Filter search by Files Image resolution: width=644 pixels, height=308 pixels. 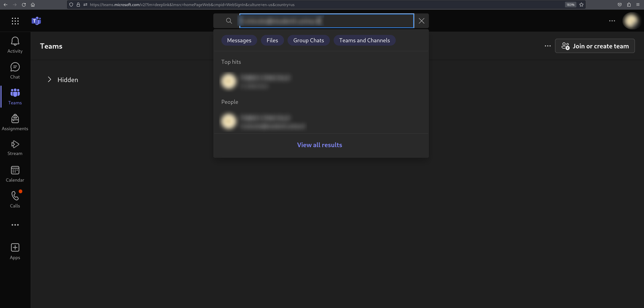(x=272, y=40)
